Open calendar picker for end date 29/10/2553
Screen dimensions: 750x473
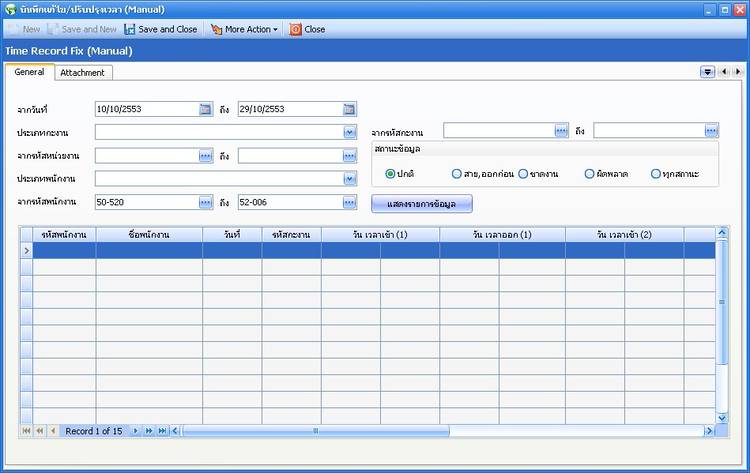pos(349,109)
